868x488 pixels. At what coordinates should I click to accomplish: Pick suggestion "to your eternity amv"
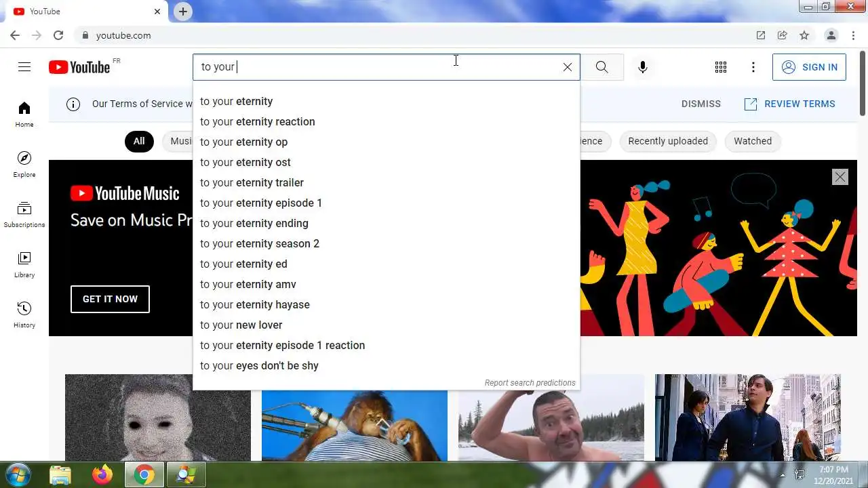(x=387, y=284)
